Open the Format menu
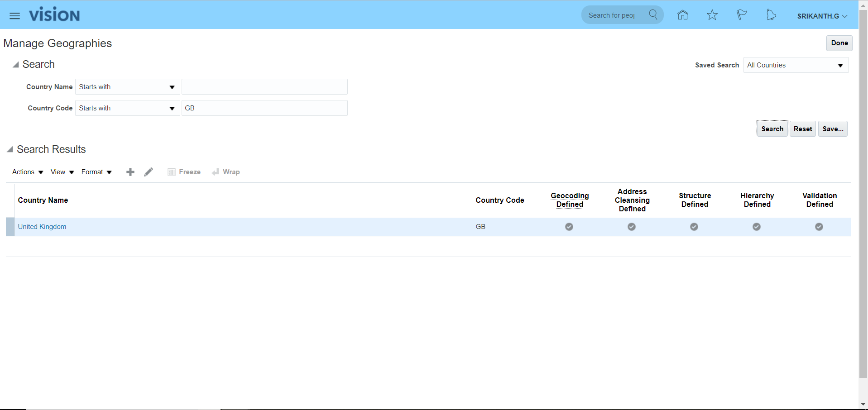 point(96,172)
